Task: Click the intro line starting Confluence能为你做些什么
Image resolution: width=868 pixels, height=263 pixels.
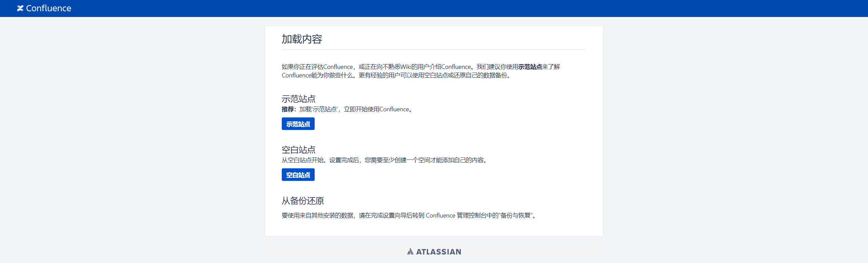Action: pyautogui.click(x=397, y=75)
